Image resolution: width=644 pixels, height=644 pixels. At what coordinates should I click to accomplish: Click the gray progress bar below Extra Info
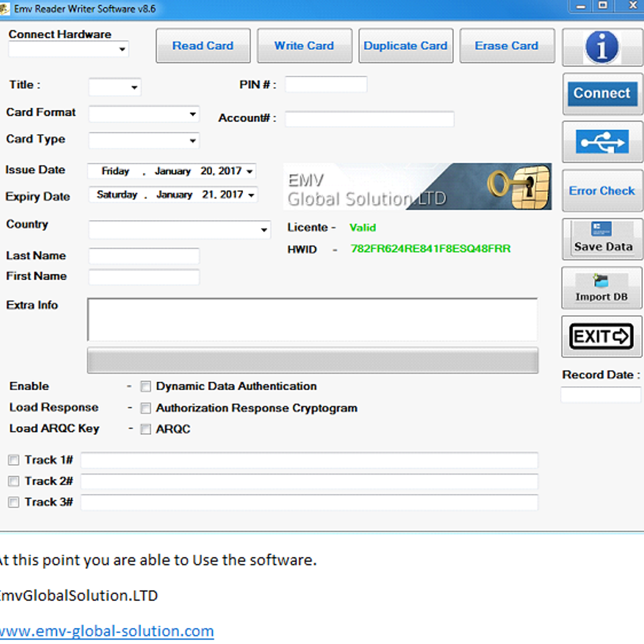click(x=312, y=360)
